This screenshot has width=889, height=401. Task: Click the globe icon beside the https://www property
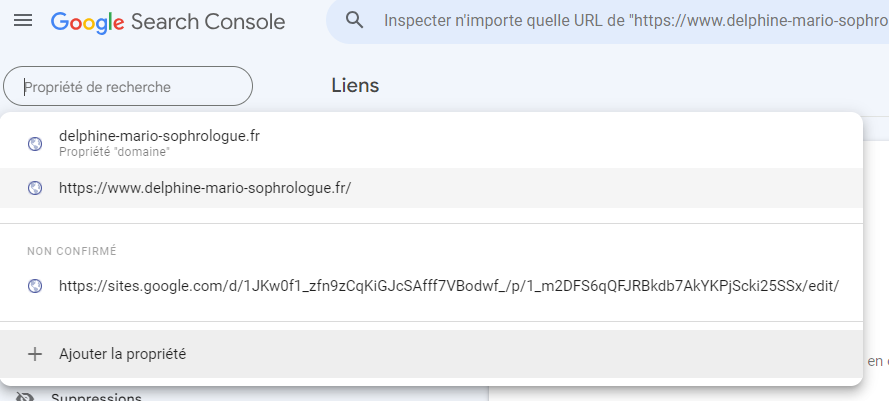tap(35, 188)
